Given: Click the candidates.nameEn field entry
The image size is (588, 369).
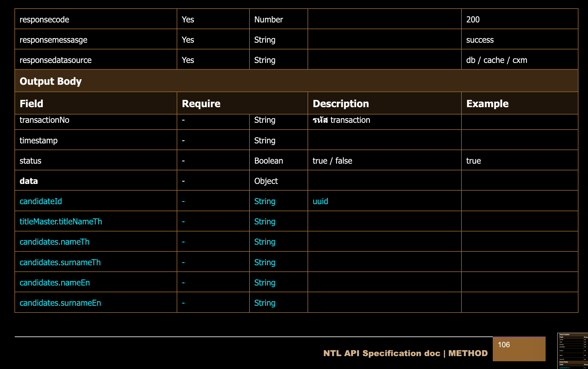Looking at the screenshot, I should (55, 283).
